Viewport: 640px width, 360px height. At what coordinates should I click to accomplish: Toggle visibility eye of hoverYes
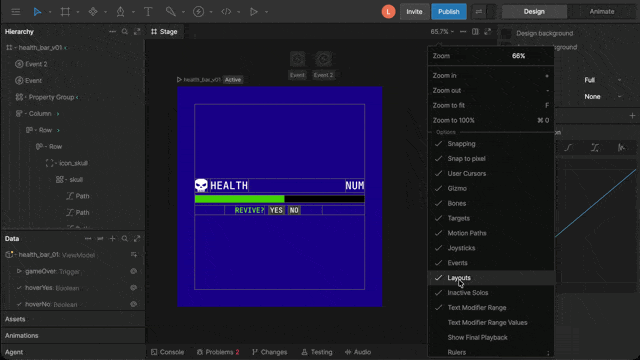[133, 288]
